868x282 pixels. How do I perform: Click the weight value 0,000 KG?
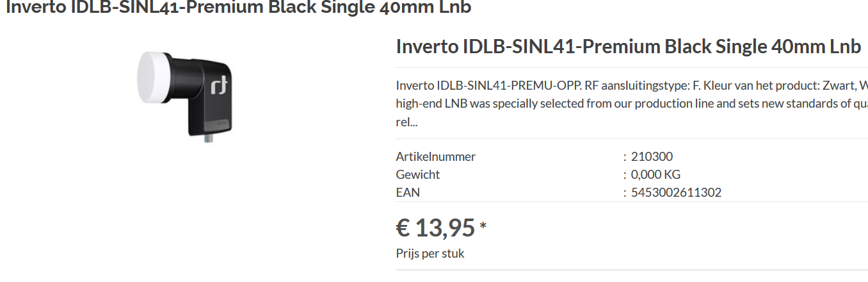coord(655,174)
